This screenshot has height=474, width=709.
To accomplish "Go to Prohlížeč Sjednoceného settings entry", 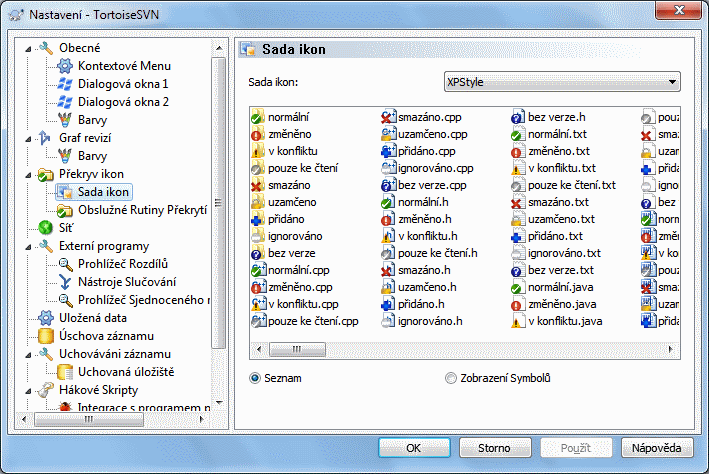I will pyautogui.click(x=144, y=300).
